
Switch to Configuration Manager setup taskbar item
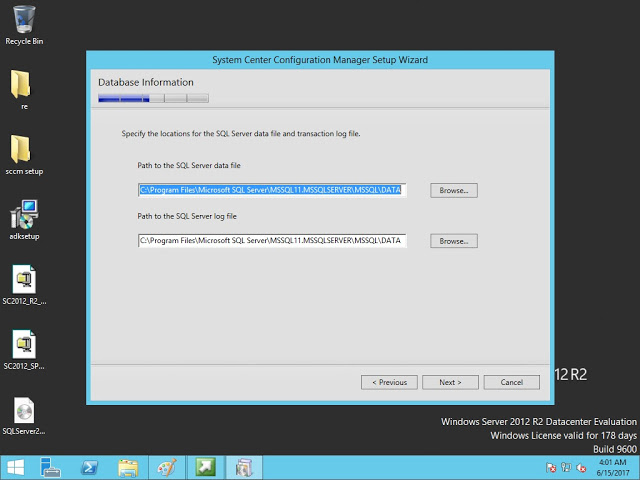click(242, 467)
